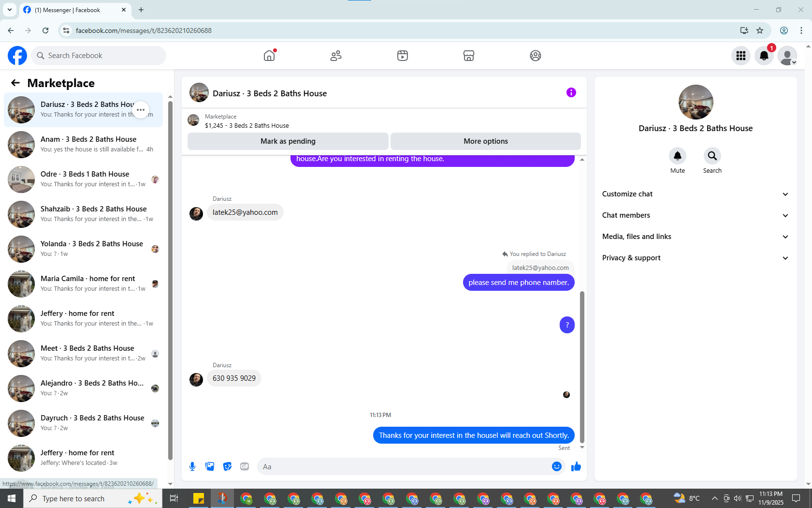Open the Sticky Notes taskbar icon

(199, 498)
